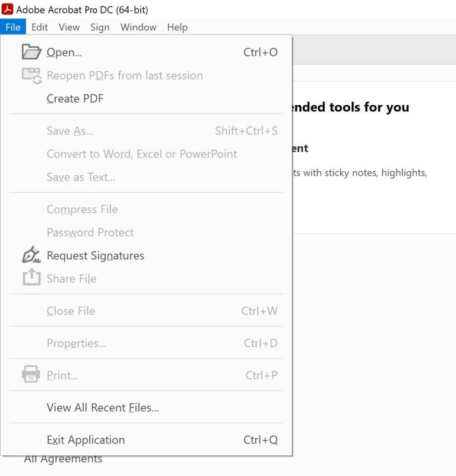Select Create PDF from the menu
The width and height of the screenshot is (456, 476).
click(x=75, y=99)
